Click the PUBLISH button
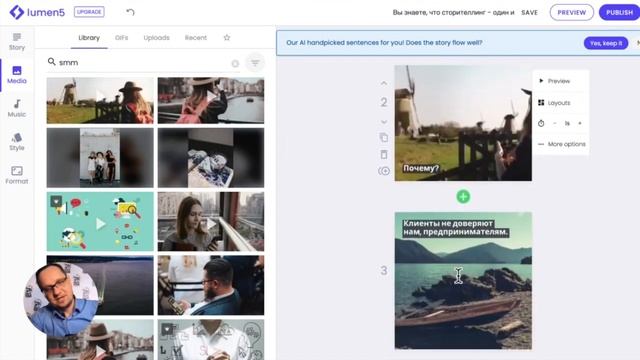The image size is (640, 360). click(x=619, y=13)
